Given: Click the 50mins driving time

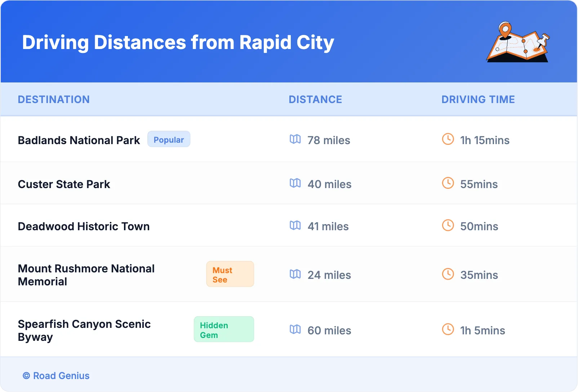Looking at the screenshot, I should click(479, 226).
